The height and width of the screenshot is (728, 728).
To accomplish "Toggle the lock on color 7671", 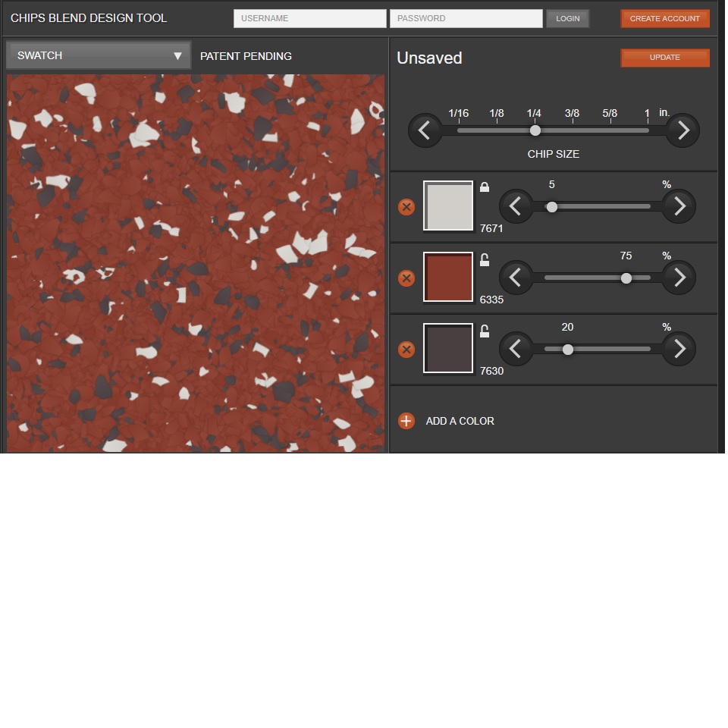I will click(x=485, y=187).
